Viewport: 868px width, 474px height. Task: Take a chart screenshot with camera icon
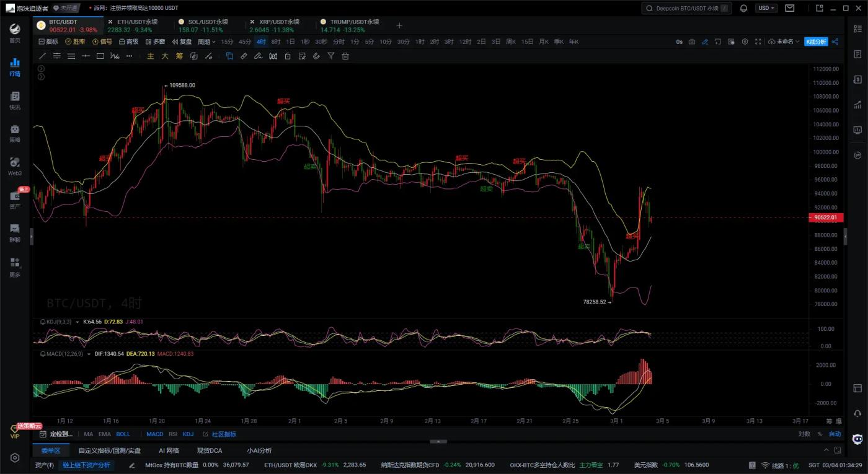pos(692,42)
